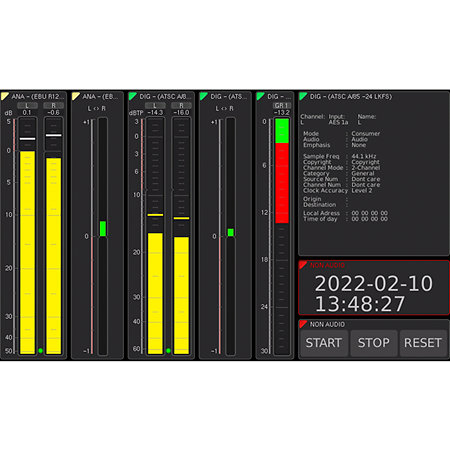The height and width of the screenshot is (450, 450).
Task: Click white peak-hold marker on ANA L bar
Action: (x=27, y=139)
